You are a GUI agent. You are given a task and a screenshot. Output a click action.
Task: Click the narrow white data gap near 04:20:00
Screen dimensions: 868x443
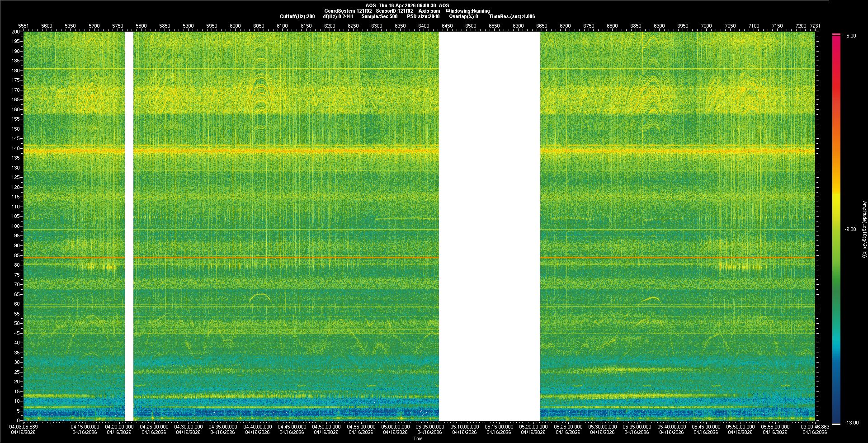point(129,226)
